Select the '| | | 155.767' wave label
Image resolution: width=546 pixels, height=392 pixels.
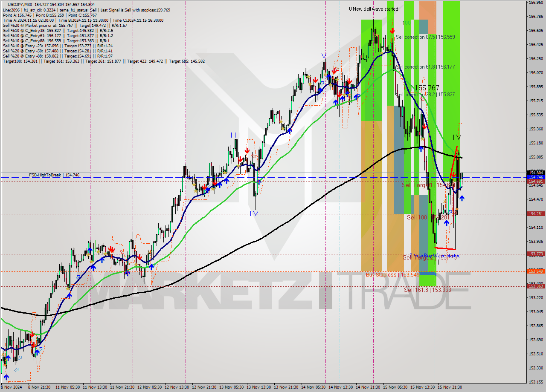(421, 88)
